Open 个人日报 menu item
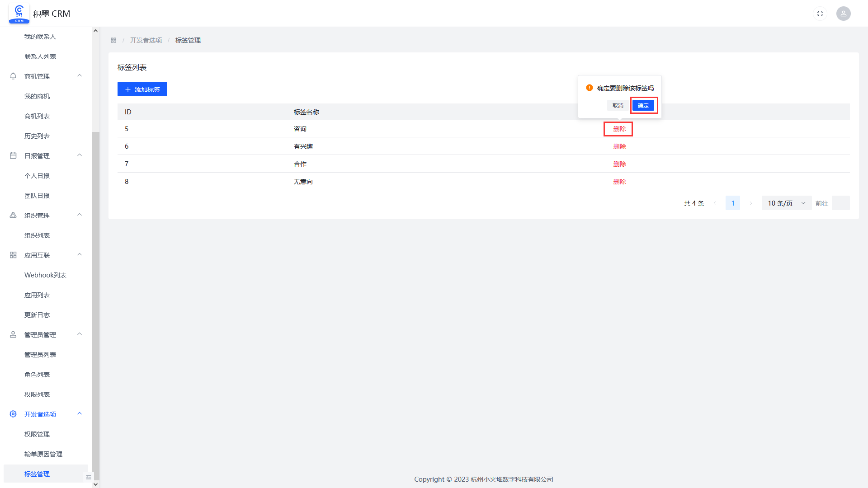 [37, 176]
